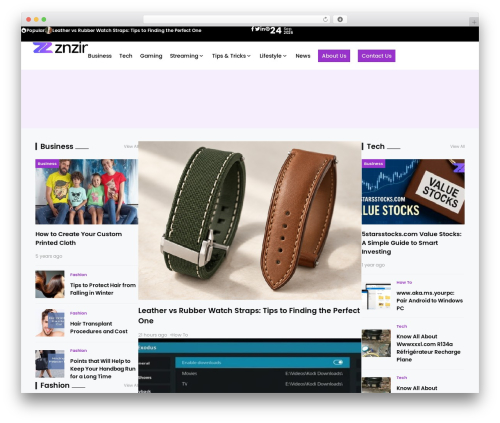Open Points that Will Help Keep Your Handbag article
500x423 pixels.
pyautogui.click(x=103, y=369)
